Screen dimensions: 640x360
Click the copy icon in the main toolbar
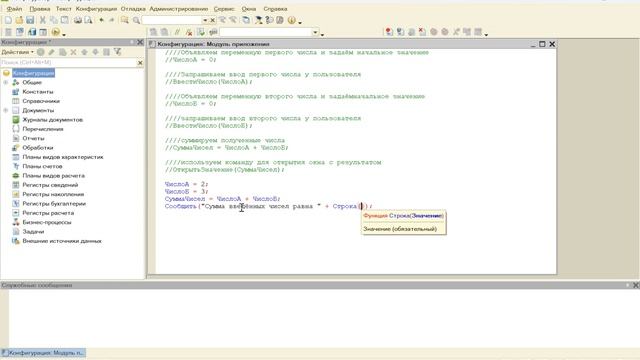(x=53, y=20)
